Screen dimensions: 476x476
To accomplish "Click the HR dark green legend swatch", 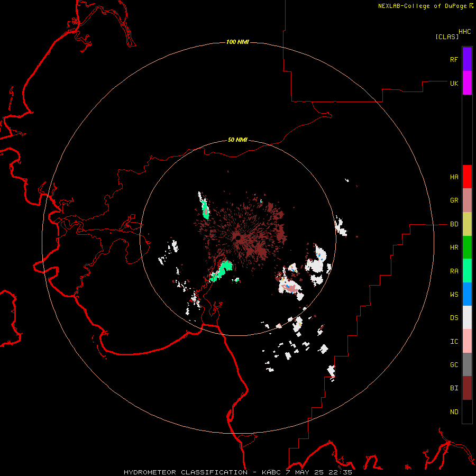I will (x=467, y=248).
